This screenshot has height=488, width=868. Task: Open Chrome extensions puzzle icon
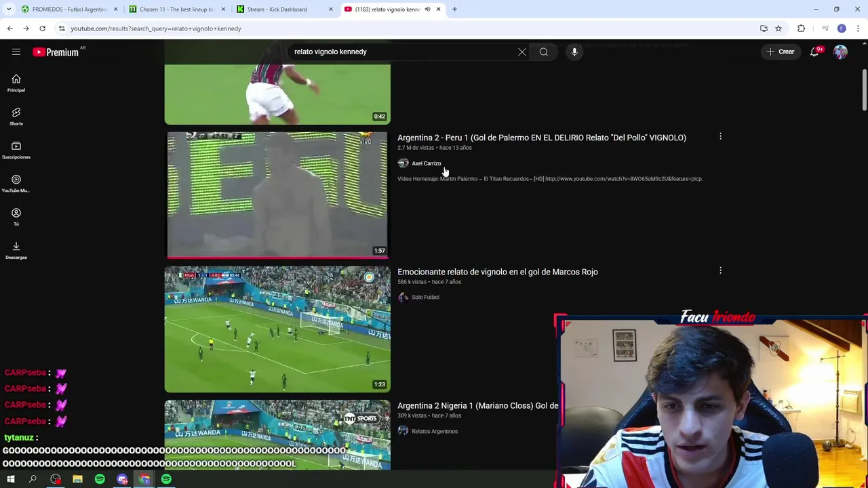(x=802, y=28)
